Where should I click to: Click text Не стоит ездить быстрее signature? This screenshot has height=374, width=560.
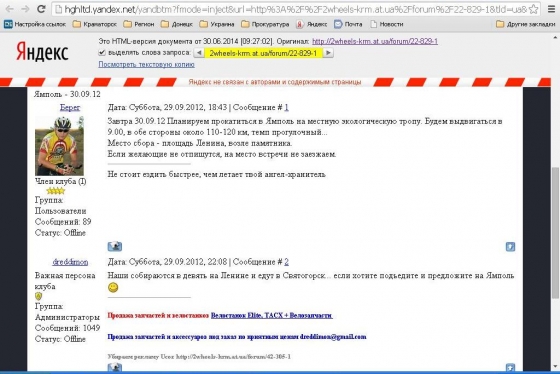pyautogui.click(x=216, y=175)
